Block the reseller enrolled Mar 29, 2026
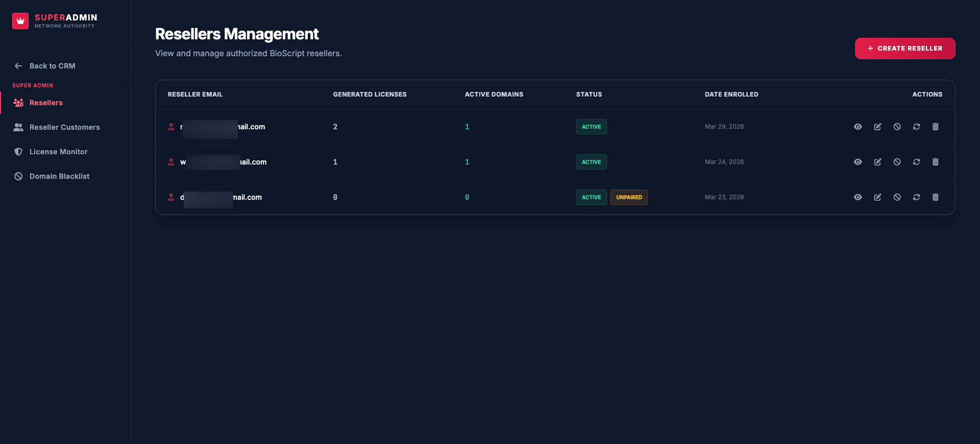 click(897, 127)
